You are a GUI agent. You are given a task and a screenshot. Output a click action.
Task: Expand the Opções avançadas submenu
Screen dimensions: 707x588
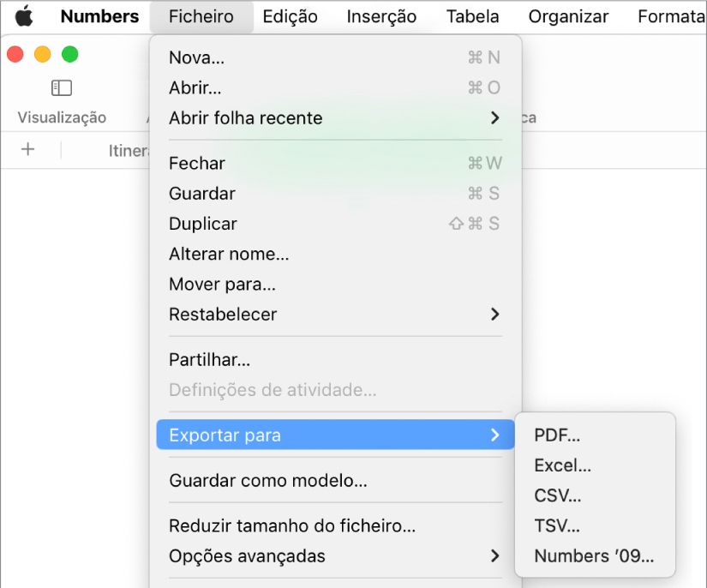(x=335, y=556)
